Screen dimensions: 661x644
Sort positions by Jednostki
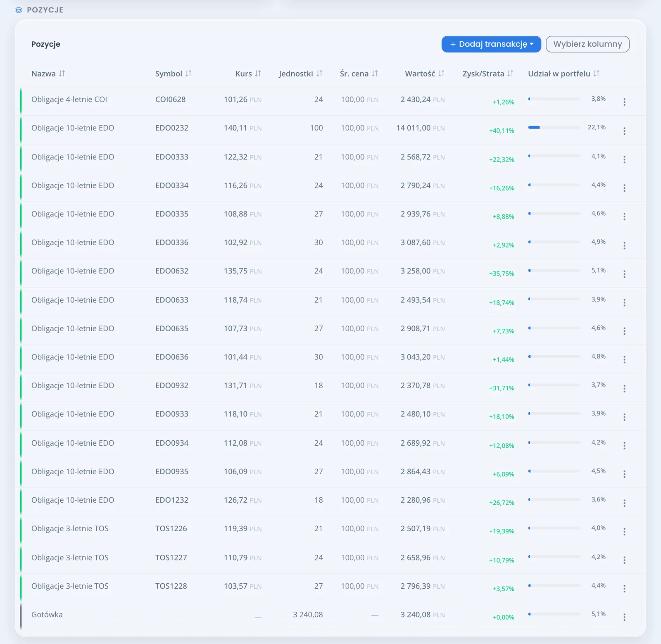click(301, 74)
